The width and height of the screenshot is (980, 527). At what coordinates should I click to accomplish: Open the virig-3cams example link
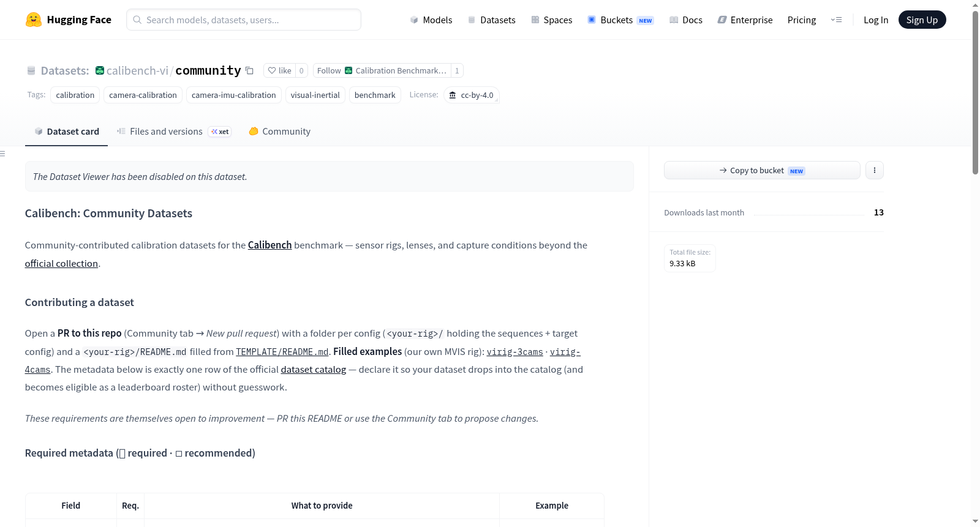[514, 352]
